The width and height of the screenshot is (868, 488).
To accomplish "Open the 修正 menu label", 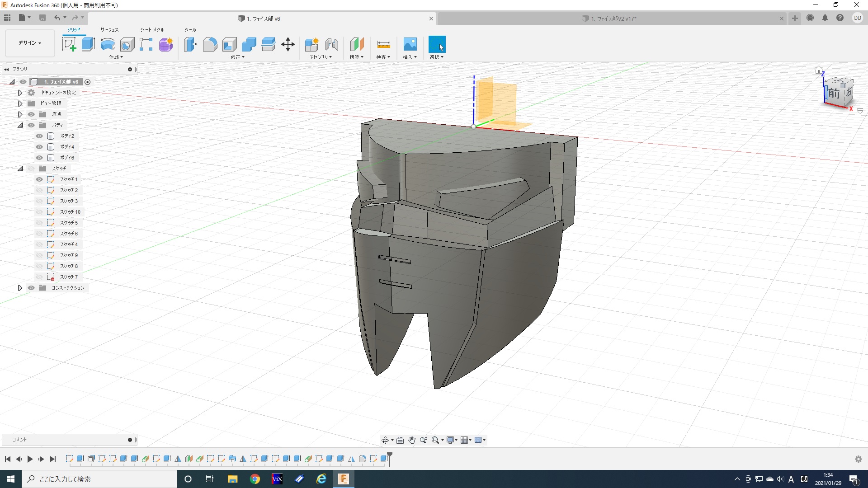I will (237, 57).
